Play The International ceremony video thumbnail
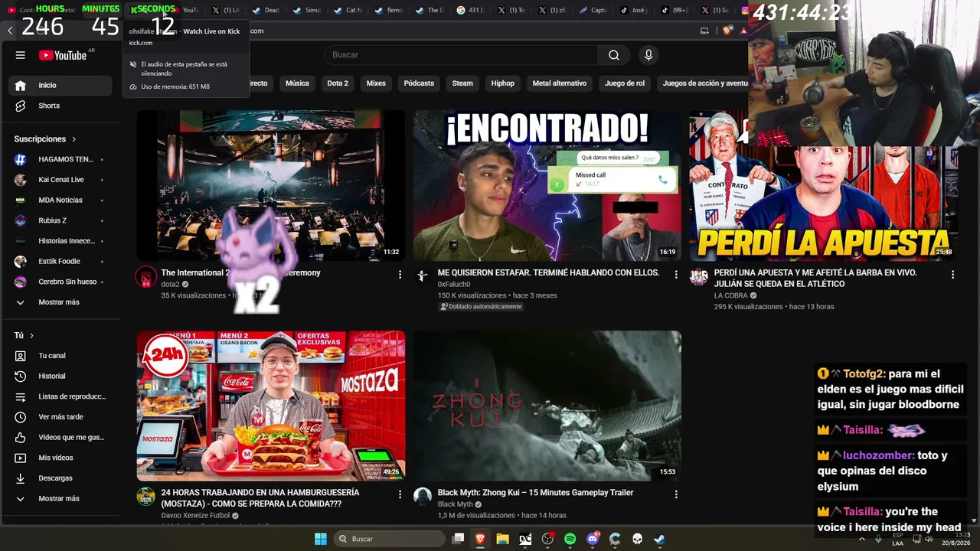 tap(271, 185)
